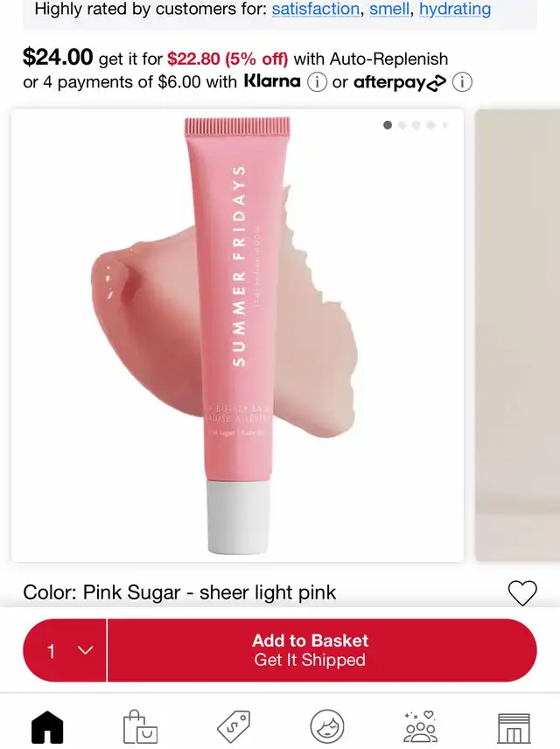
Task: Select the second carousel dot indicator
Action: 402,125
